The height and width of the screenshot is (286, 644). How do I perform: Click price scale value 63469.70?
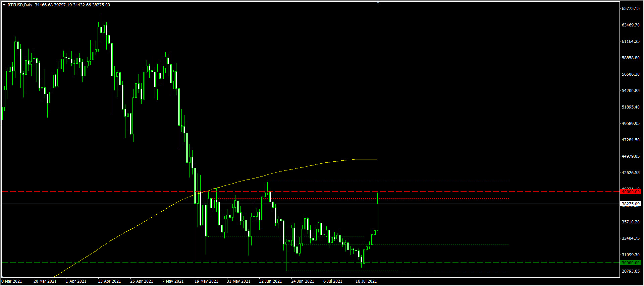(631, 25)
